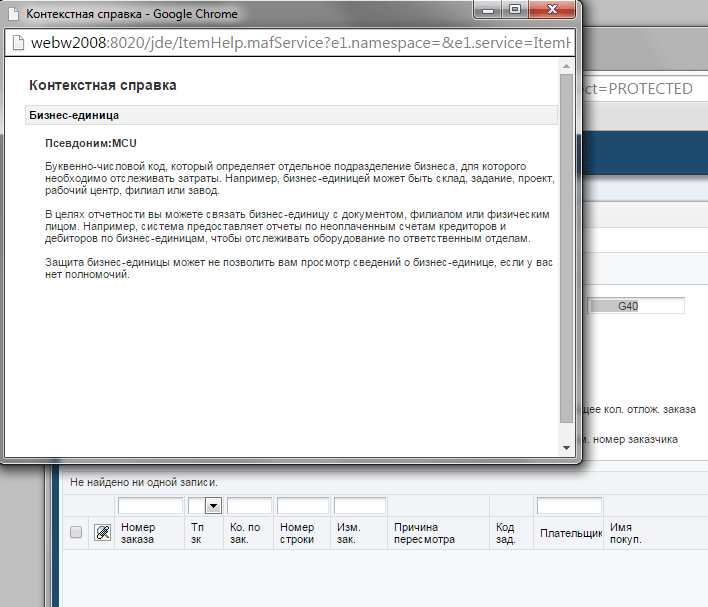708x607 pixels.
Task: Open the Тп зк filter dropdown
Action: [212, 506]
